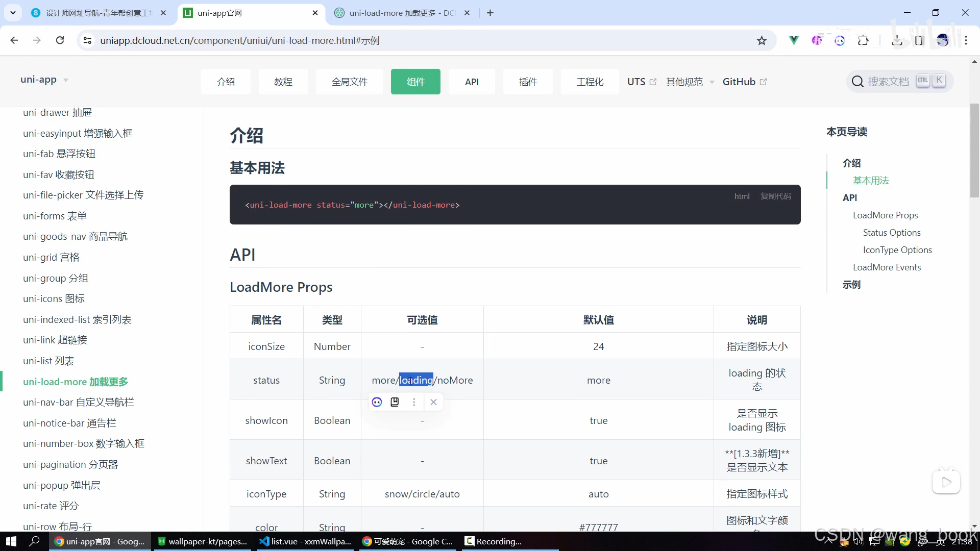Viewport: 980px width, 551px height.
Task: Bookmark this page with the star icon
Action: (x=762, y=41)
